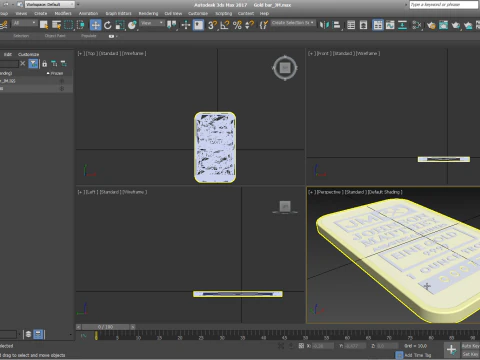Click the time slider 0 / 100 handle
The width and height of the screenshot is (480, 360).
pos(105,327)
